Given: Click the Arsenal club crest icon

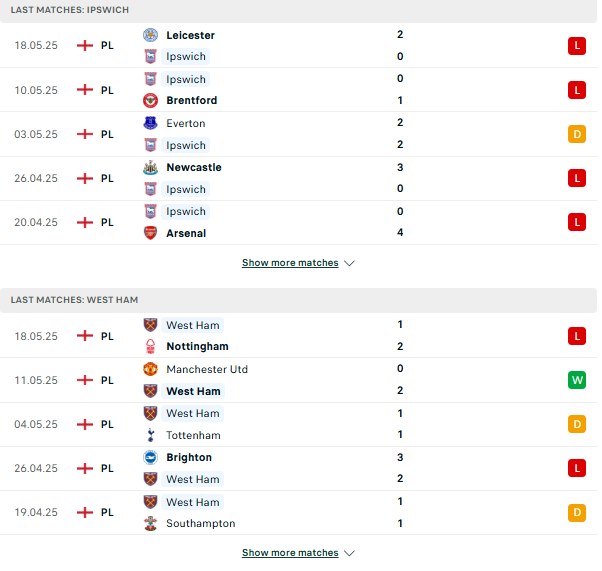Looking at the screenshot, I should (150, 233).
